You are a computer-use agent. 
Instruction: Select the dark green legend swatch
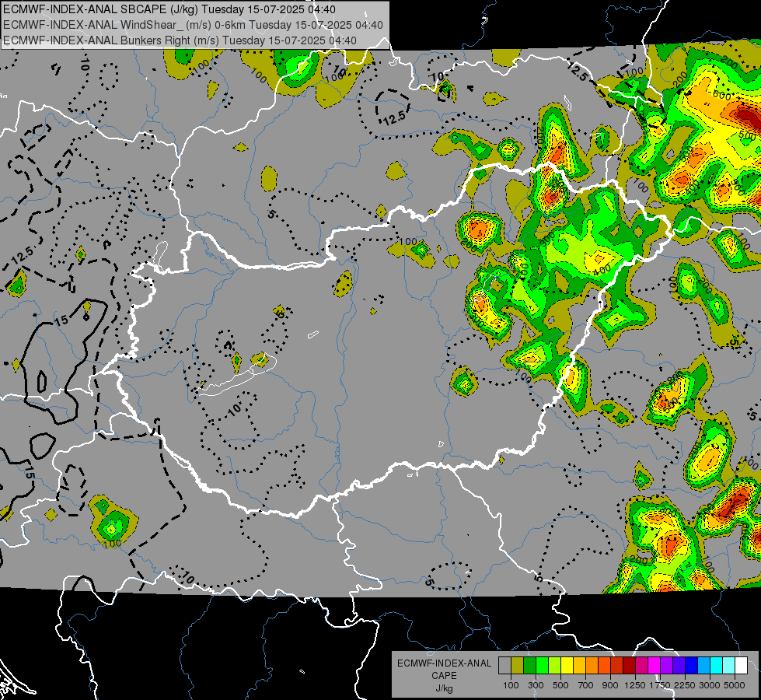click(x=529, y=665)
